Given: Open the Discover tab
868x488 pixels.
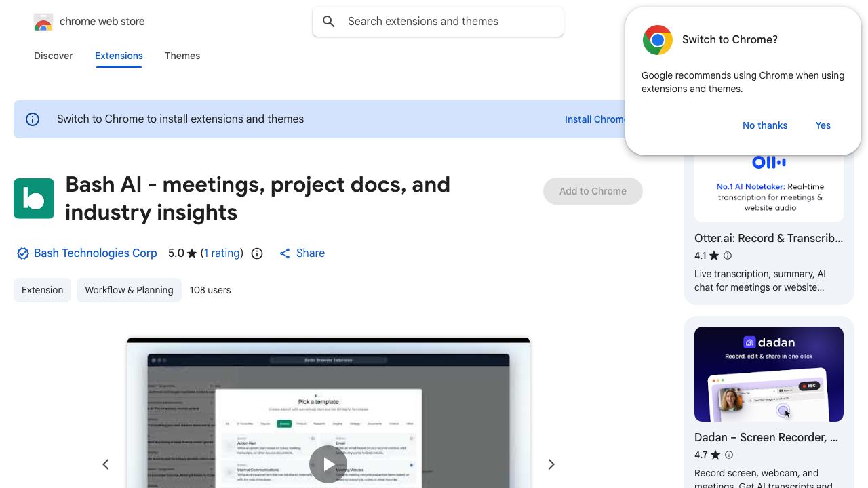Looking at the screenshot, I should [x=54, y=56].
